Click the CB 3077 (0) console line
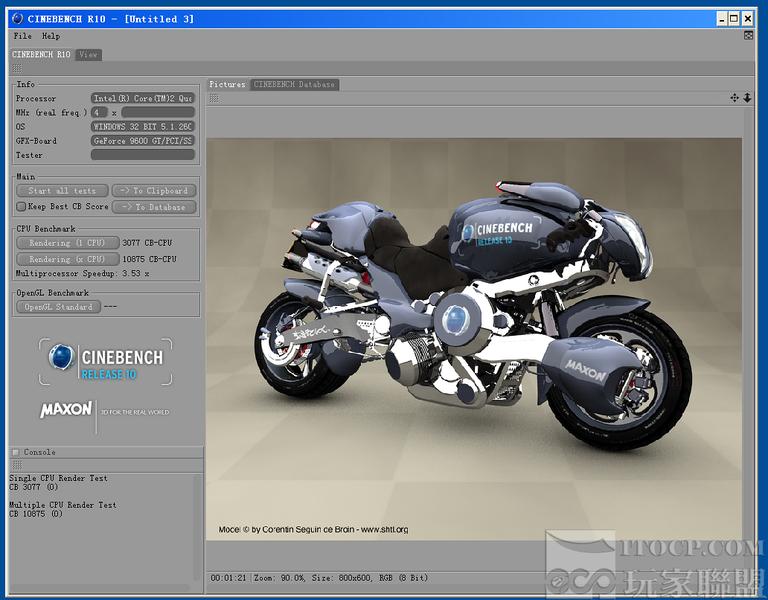 [x=33, y=487]
